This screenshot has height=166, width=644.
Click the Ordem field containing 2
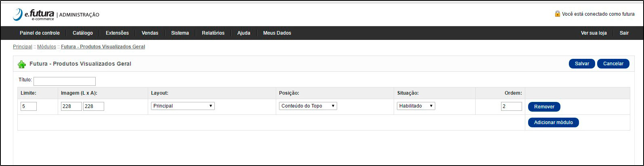(x=512, y=106)
